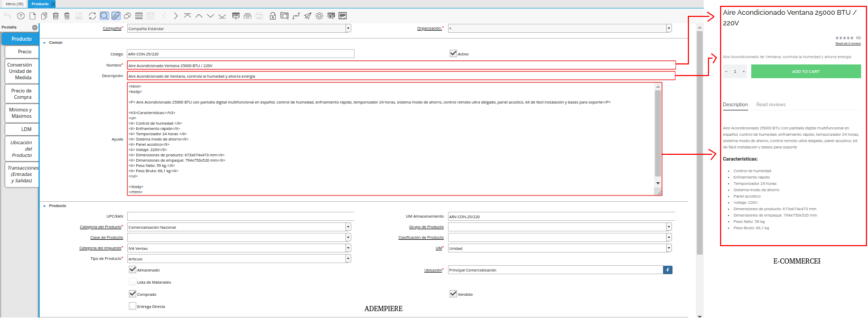Open the Archive tray icon

click(247, 16)
